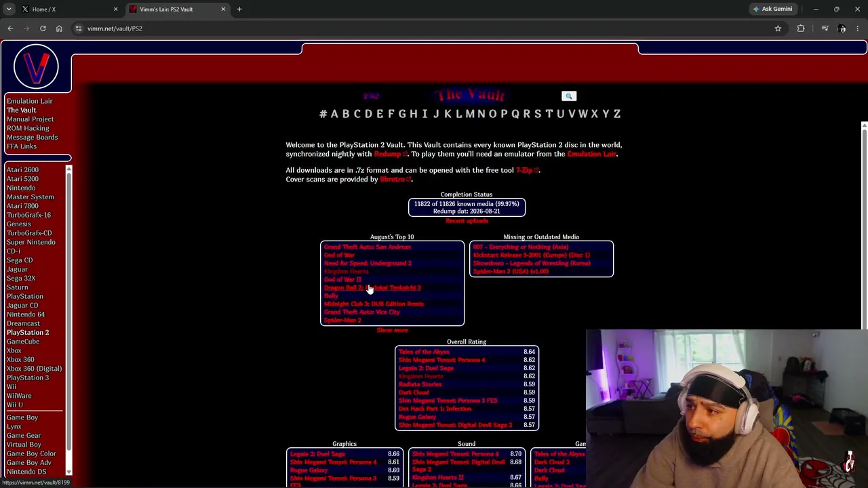This screenshot has width=868, height=488.
Task: Select Sega CD in the system list
Action: 20,260
